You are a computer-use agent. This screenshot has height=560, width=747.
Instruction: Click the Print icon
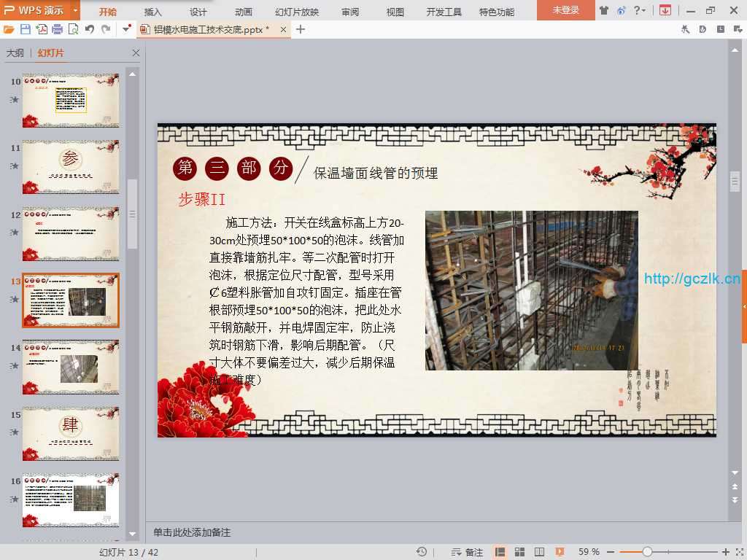[x=57, y=29]
